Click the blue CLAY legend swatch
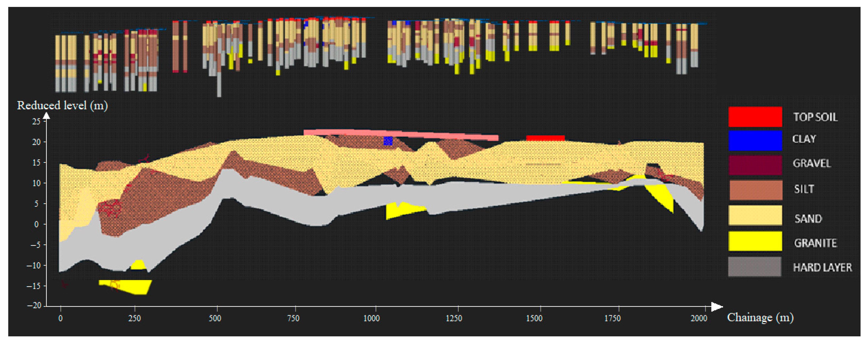The height and width of the screenshot is (347, 868). point(755,141)
